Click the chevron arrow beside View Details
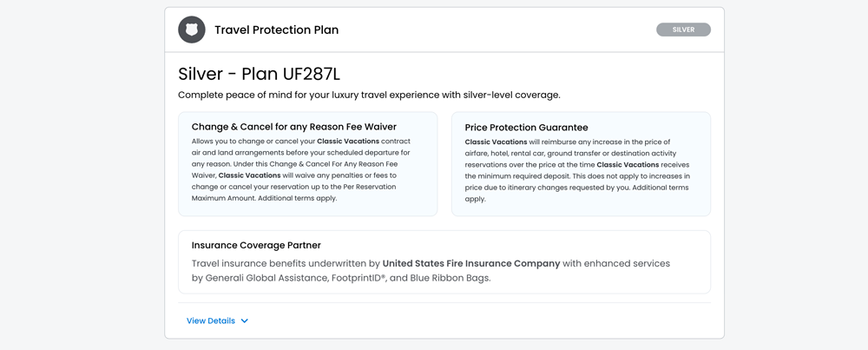The image size is (868, 350). click(245, 321)
